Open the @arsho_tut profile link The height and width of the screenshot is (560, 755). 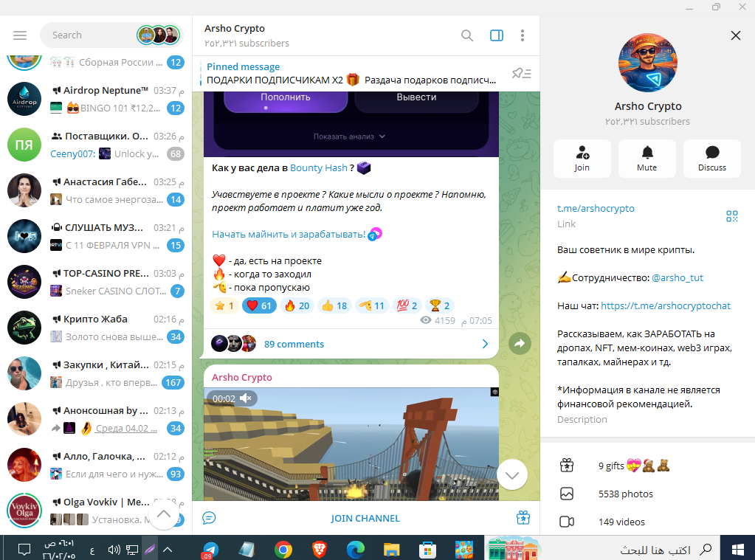tap(677, 278)
